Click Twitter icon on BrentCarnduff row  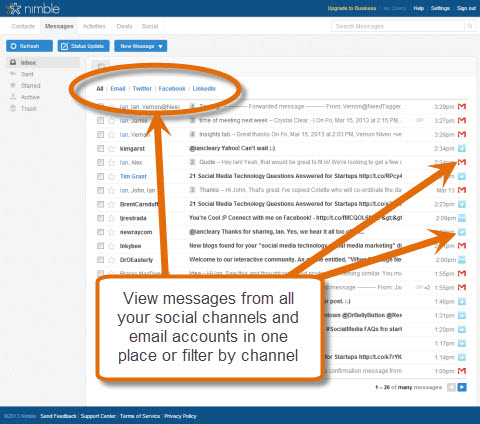(x=462, y=204)
